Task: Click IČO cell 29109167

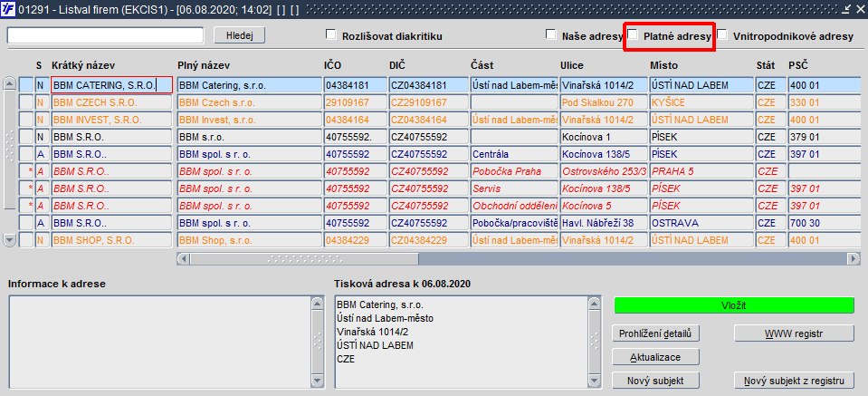Action: [x=355, y=102]
